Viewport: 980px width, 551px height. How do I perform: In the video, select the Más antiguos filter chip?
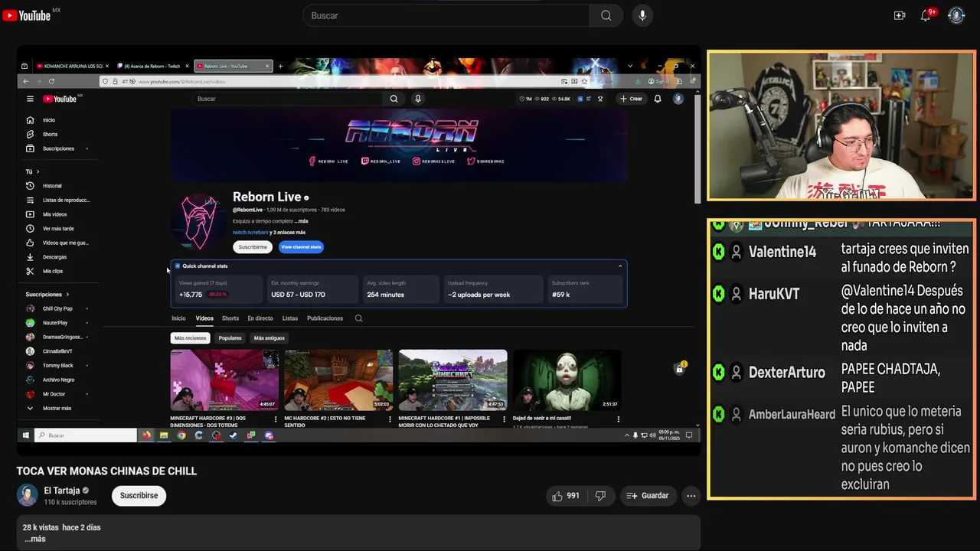click(x=269, y=338)
